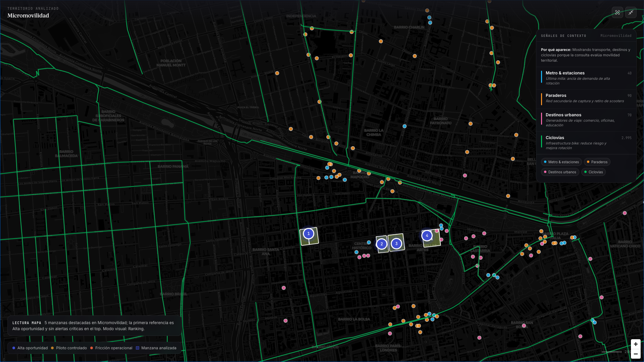Click the BARRIO LASTARRIA map label
The height and width of the screenshot is (362, 644).
[x=480, y=248]
